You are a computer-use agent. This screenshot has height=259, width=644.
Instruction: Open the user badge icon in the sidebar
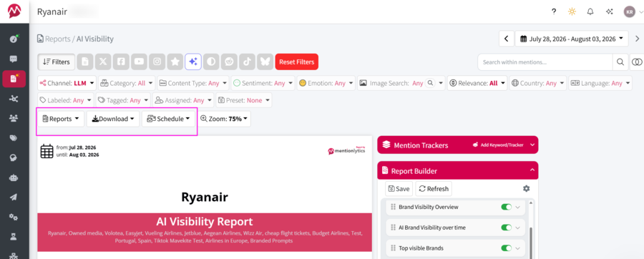pos(14,236)
